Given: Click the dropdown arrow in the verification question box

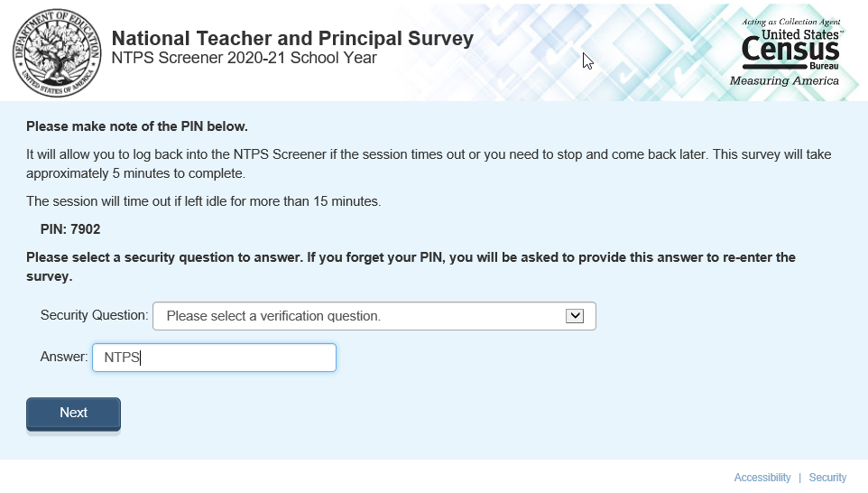Looking at the screenshot, I should (x=575, y=316).
